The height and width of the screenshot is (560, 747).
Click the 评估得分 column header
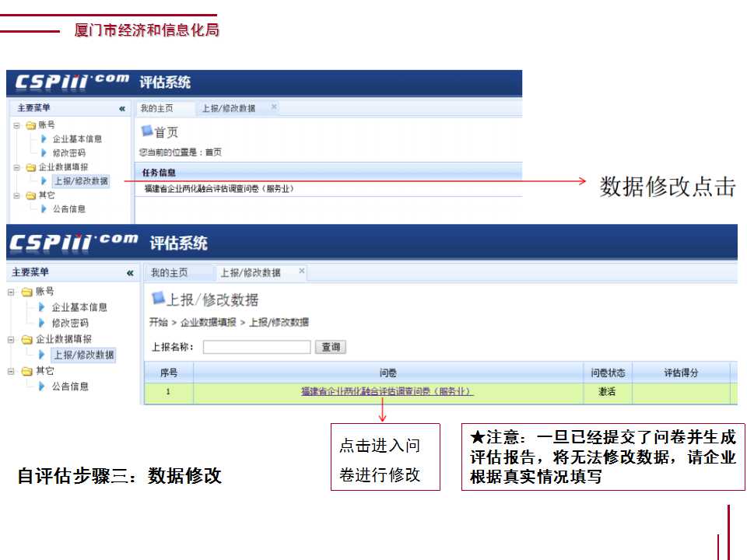click(681, 373)
